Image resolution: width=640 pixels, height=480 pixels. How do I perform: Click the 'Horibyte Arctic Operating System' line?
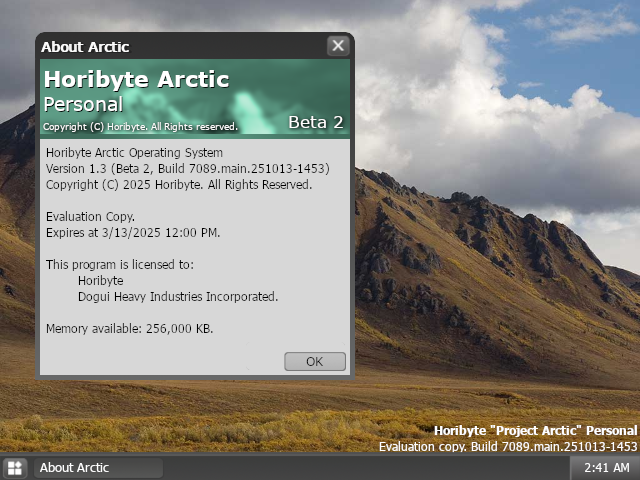tap(134, 153)
